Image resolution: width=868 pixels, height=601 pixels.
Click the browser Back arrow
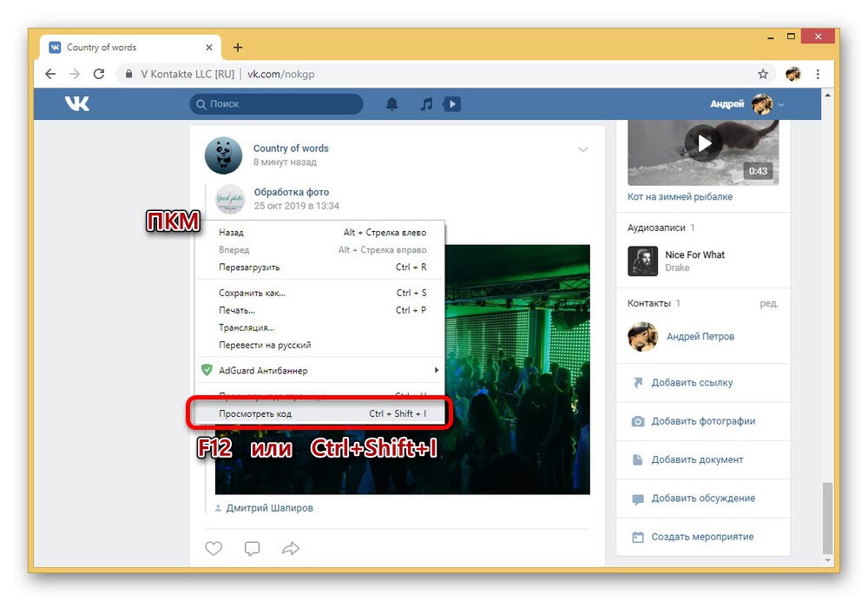tap(50, 74)
